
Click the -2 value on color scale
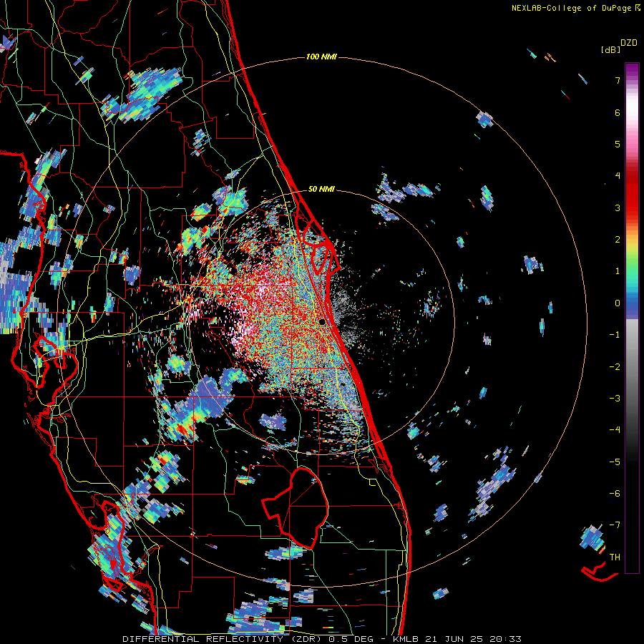(x=615, y=367)
